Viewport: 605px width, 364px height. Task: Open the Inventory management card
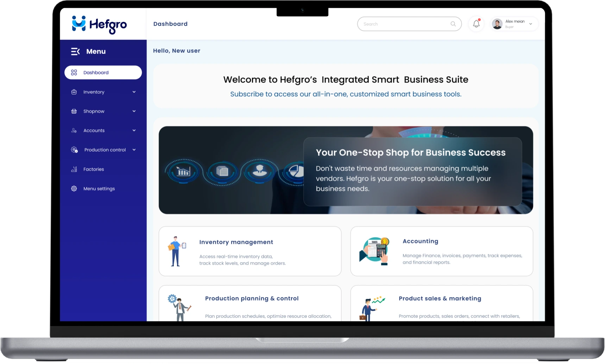250,251
